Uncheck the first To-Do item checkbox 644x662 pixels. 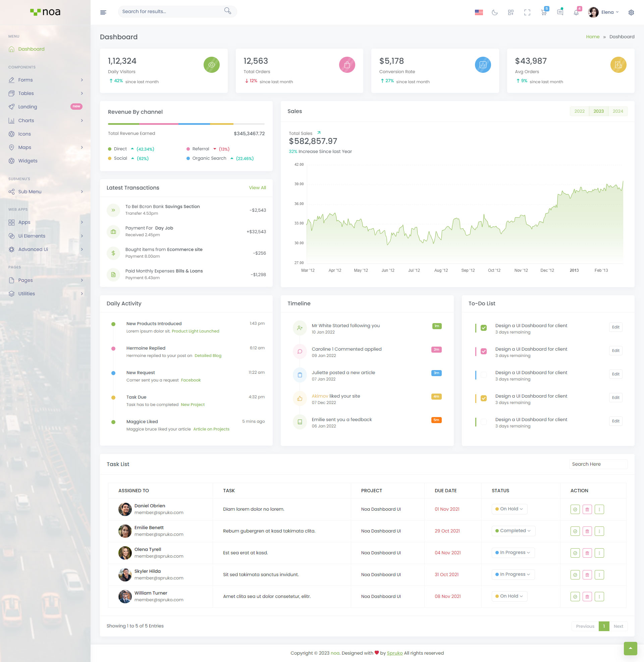pyautogui.click(x=483, y=328)
